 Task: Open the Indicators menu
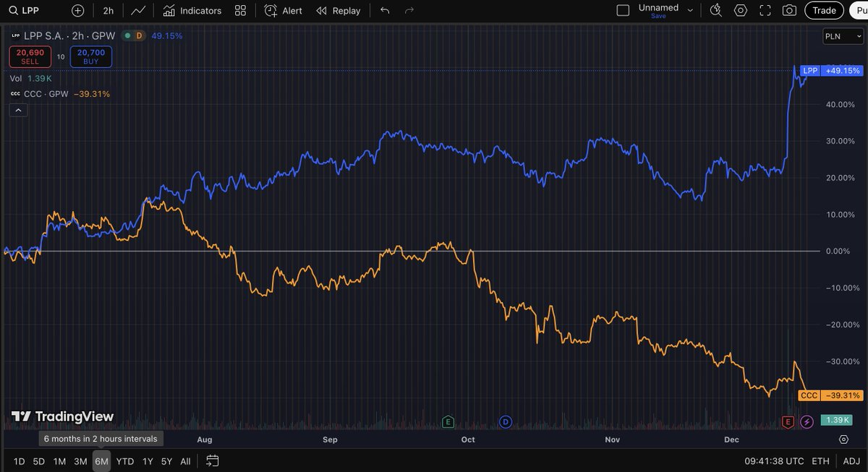[x=192, y=11]
